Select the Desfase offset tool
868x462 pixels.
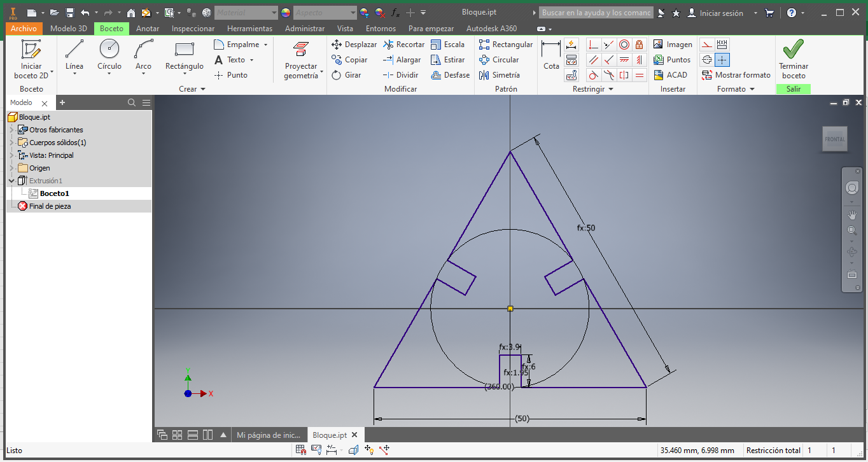click(450, 75)
